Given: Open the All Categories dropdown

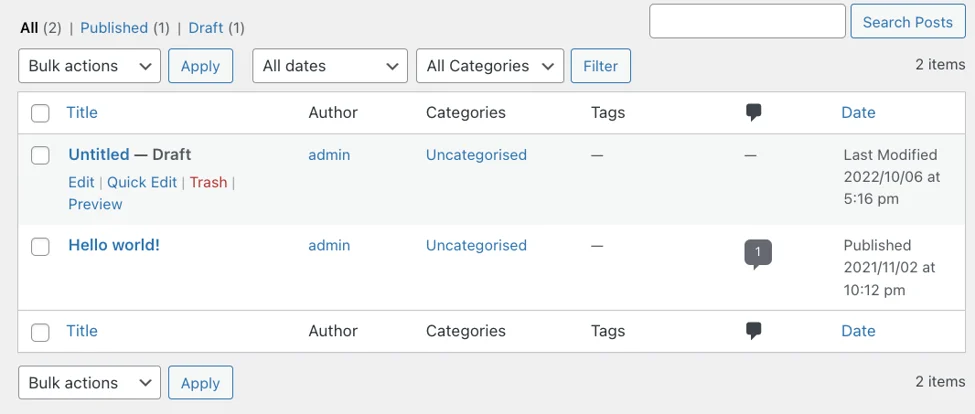Looking at the screenshot, I should (490, 66).
